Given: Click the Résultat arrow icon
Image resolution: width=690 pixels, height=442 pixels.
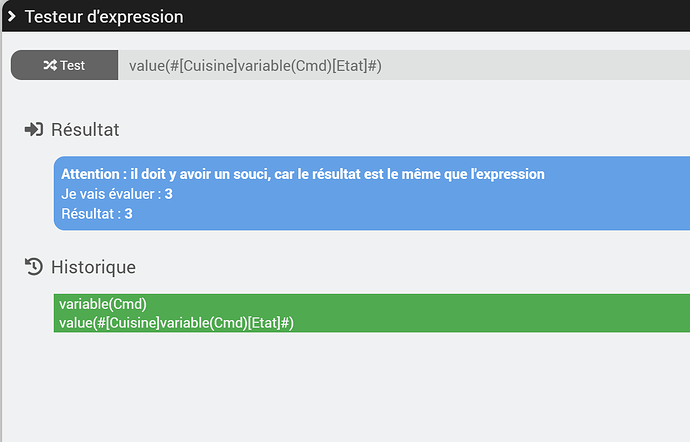Looking at the screenshot, I should [34, 130].
